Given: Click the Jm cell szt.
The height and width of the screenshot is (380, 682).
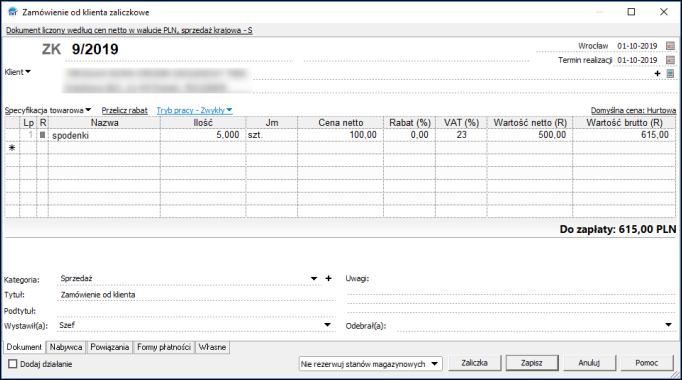Looking at the screenshot, I should [272, 135].
